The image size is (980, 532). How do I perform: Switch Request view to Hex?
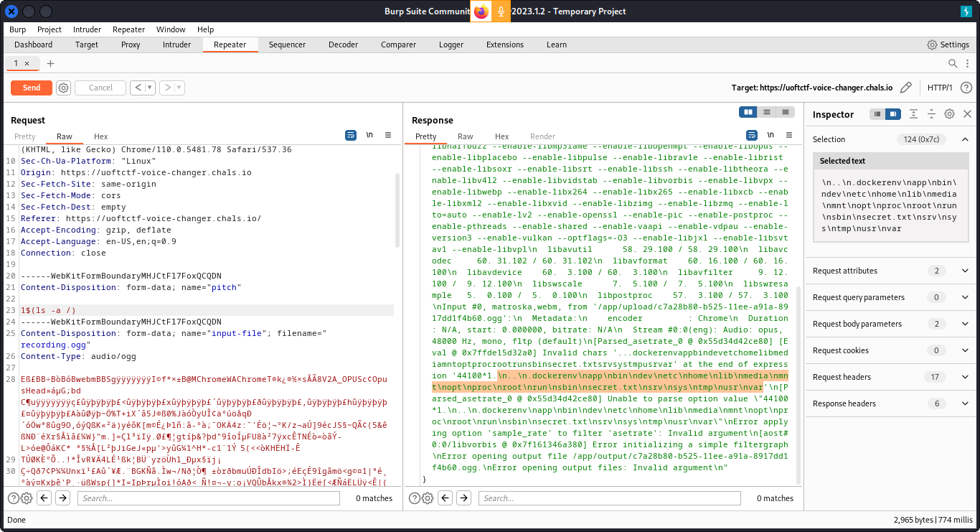tap(100, 136)
